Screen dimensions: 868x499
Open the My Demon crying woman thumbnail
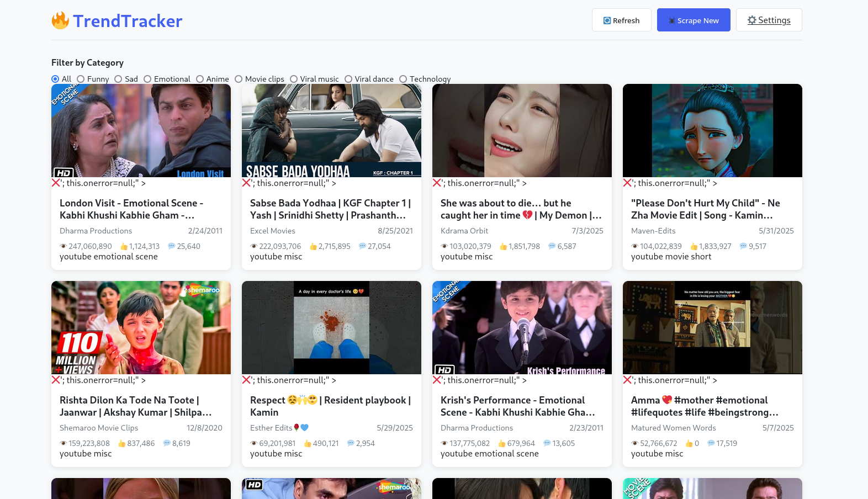[x=522, y=130]
